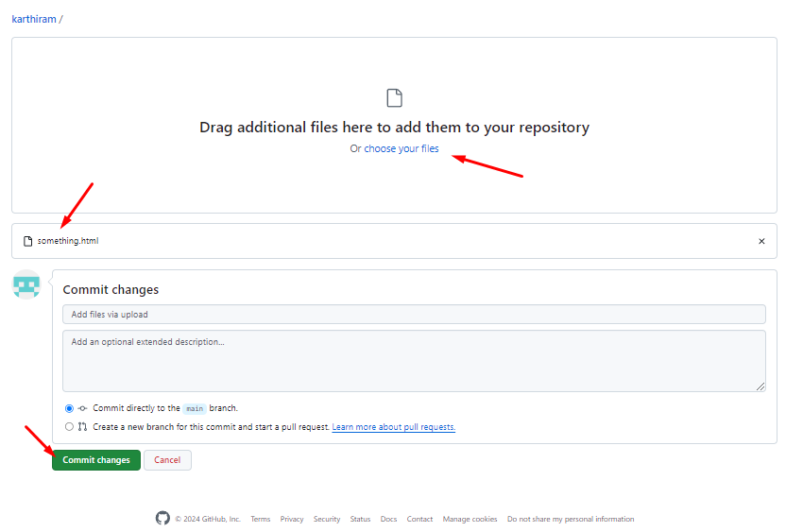This screenshot has width=803, height=532.
Task: Open Manage cookies in the footer
Action: click(x=470, y=519)
